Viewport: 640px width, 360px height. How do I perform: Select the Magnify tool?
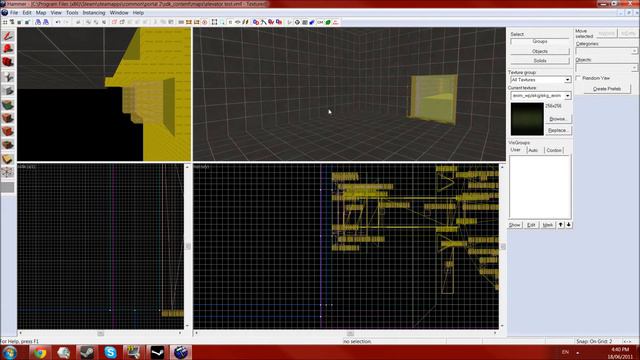(x=8, y=49)
